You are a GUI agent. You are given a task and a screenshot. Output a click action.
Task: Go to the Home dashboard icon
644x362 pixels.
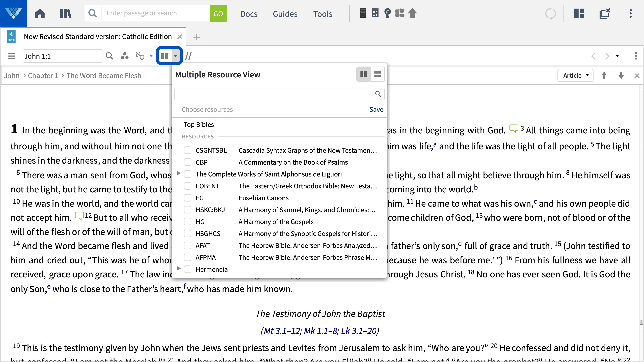point(40,13)
